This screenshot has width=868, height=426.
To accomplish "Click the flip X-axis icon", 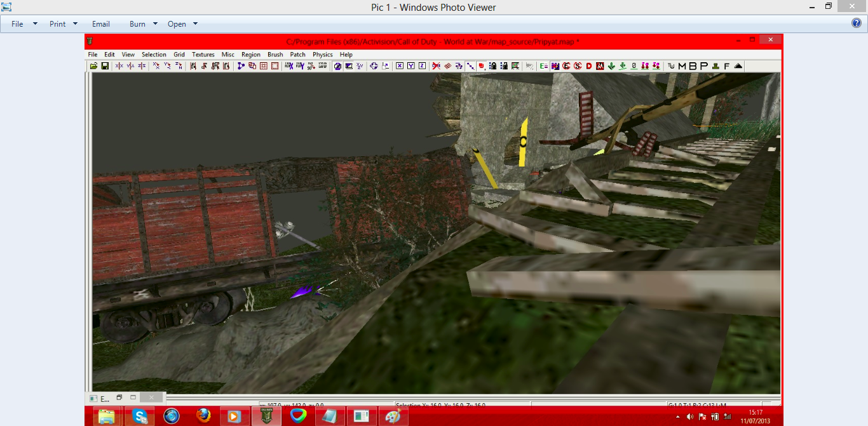I will point(119,66).
